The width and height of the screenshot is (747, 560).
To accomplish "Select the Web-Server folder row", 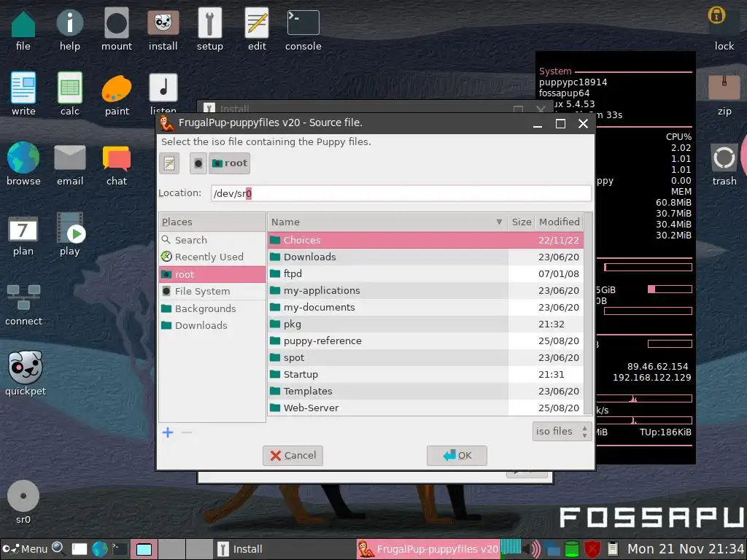I will pyautogui.click(x=425, y=408).
